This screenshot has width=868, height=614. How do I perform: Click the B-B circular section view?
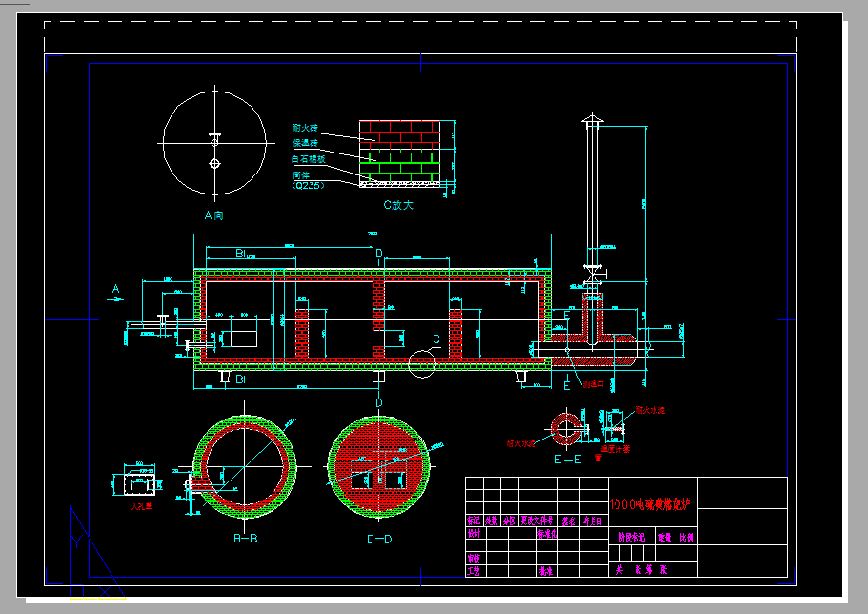pos(246,465)
